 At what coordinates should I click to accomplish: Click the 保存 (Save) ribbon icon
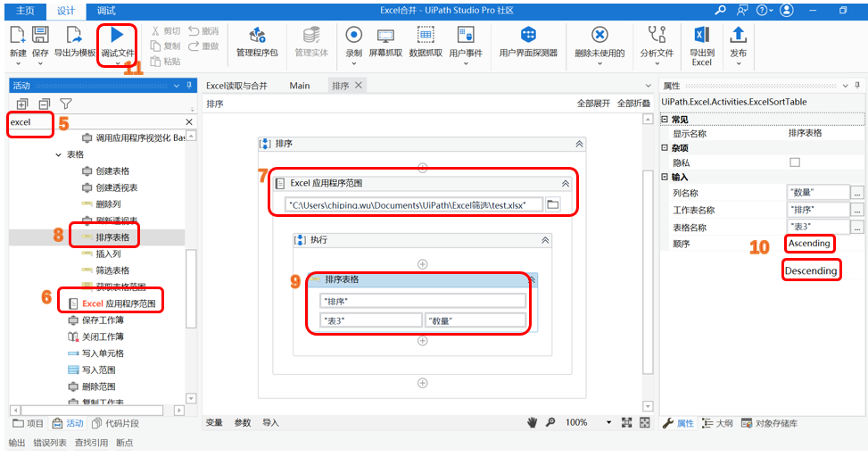40,36
